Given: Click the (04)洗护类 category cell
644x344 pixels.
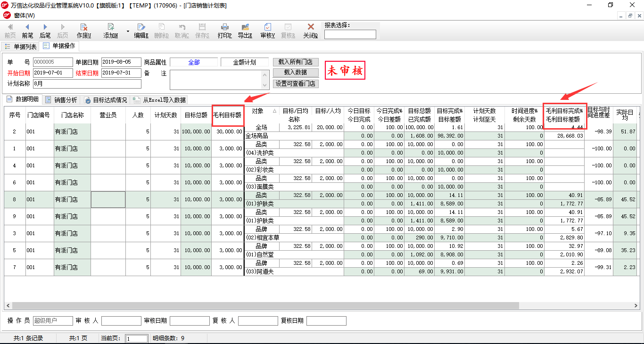Looking at the screenshot, I should pyautogui.click(x=295, y=153).
